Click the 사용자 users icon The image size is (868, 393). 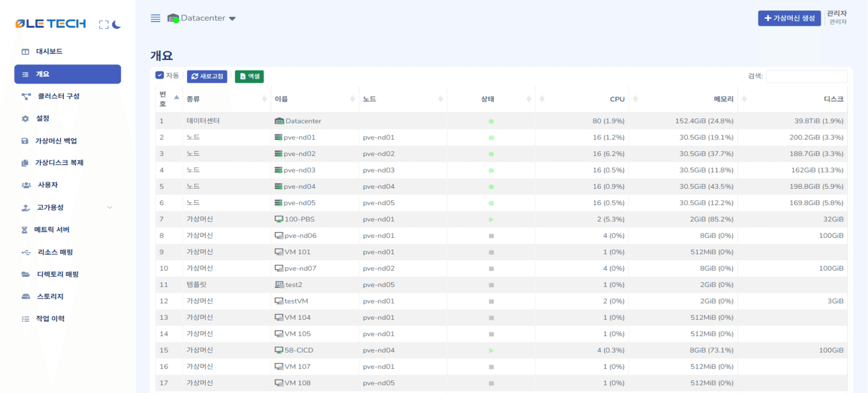coord(26,185)
